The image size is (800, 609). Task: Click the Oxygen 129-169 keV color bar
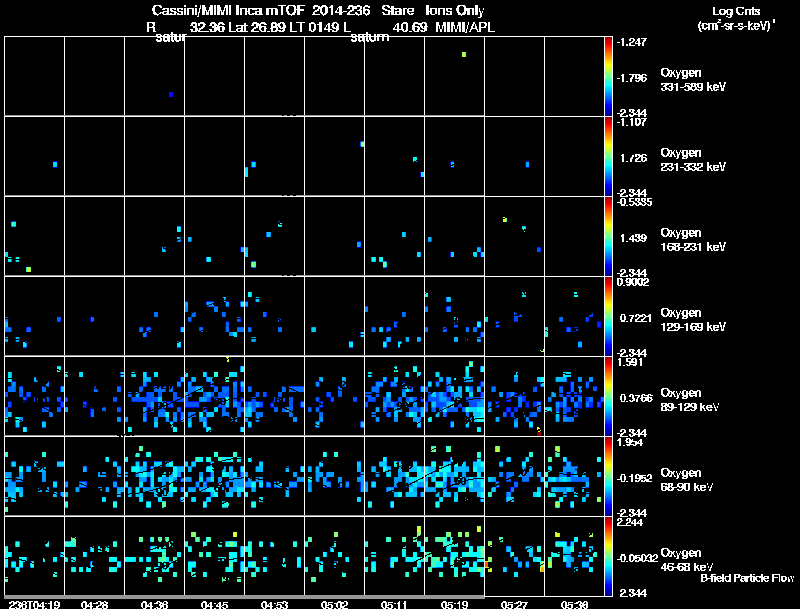click(x=609, y=317)
